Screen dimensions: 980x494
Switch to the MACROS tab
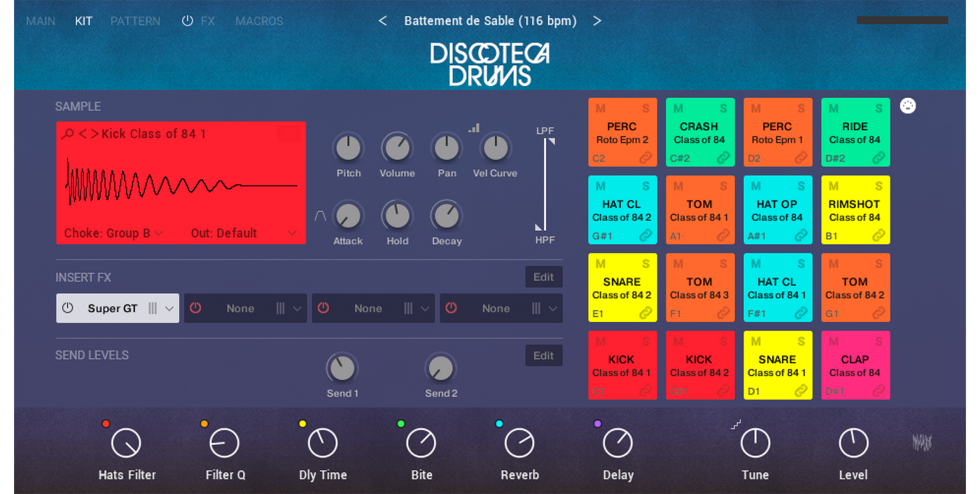[259, 21]
